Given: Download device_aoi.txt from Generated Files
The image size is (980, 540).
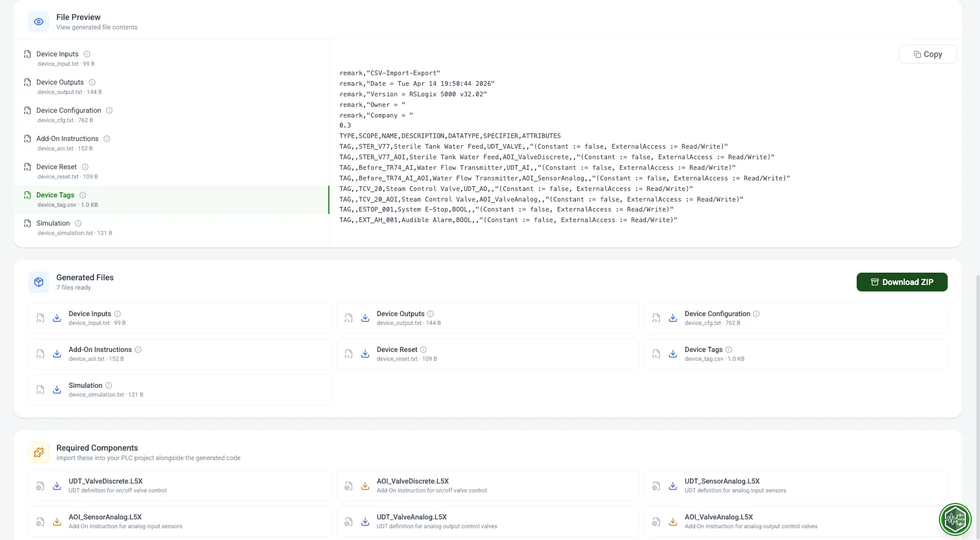Looking at the screenshot, I should click(x=57, y=354).
